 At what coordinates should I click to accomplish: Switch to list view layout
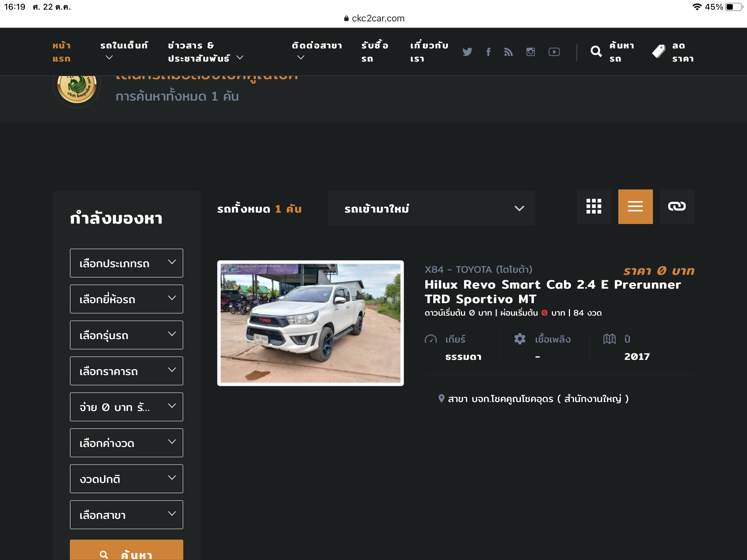point(635,207)
